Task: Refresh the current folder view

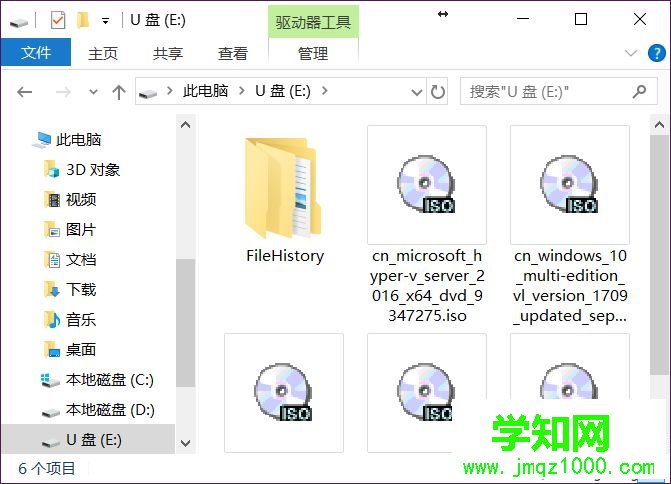Action: (437, 92)
